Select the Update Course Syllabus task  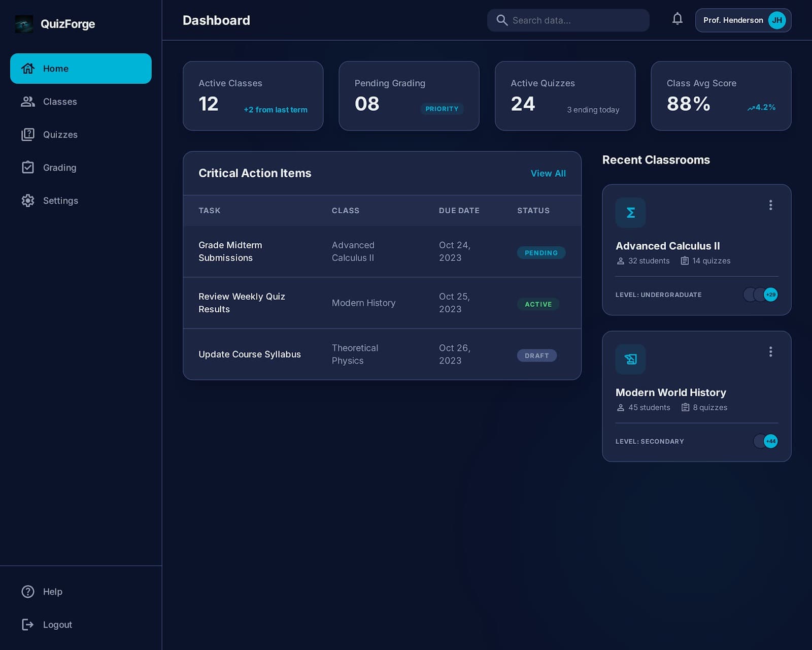coord(250,354)
